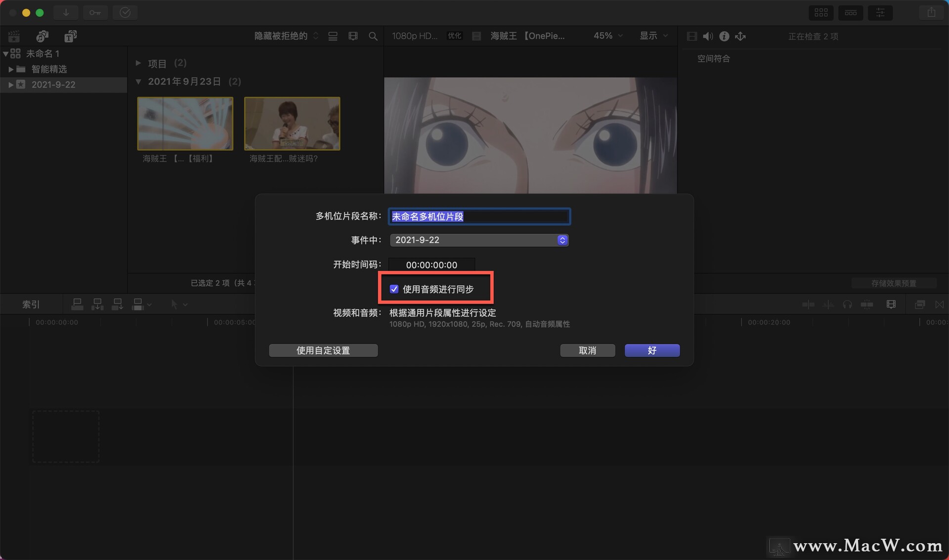Show the video inspector icon
This screenshot has height=560, width=949.
(x=692, y=36)
